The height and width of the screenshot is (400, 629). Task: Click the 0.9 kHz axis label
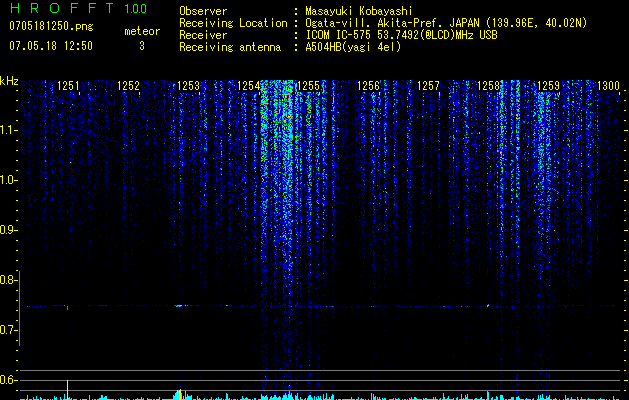(7, 230)
